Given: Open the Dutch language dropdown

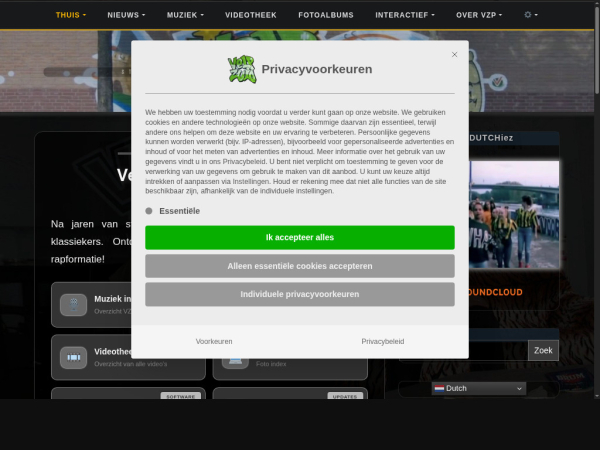Looking at the screenshot, I should point(479,388).
